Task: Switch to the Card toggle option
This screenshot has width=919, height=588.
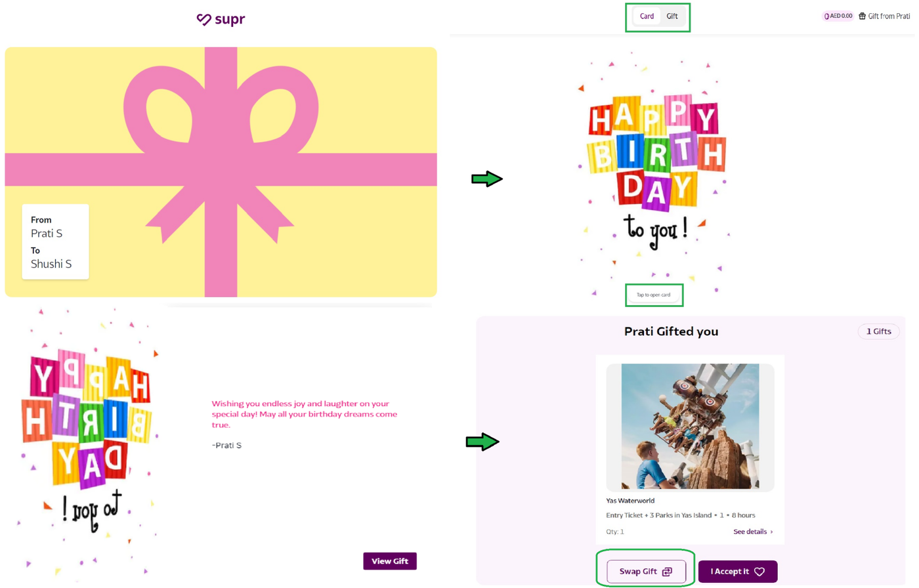Action: tap(647, 16)
